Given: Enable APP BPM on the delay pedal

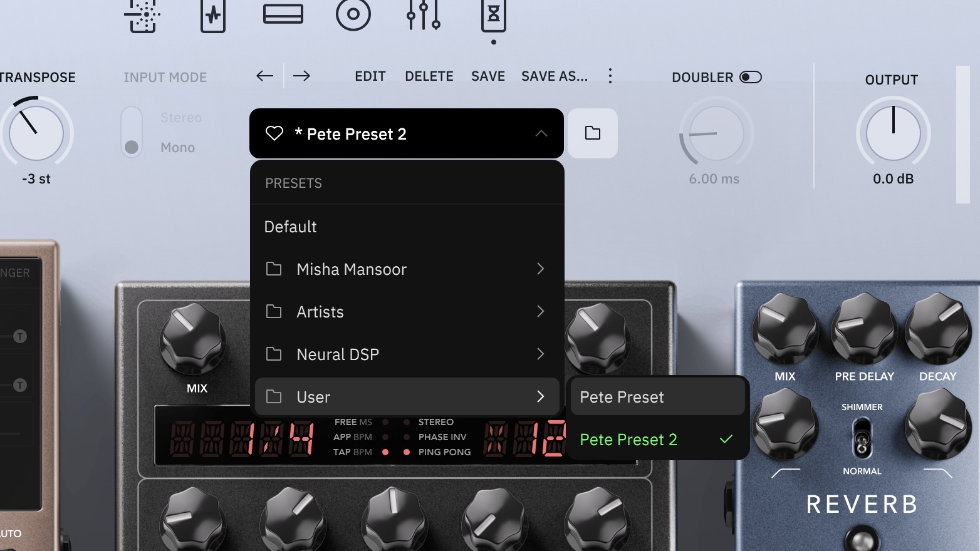Looking at the screenshot, I should click(x=385, y=437).
